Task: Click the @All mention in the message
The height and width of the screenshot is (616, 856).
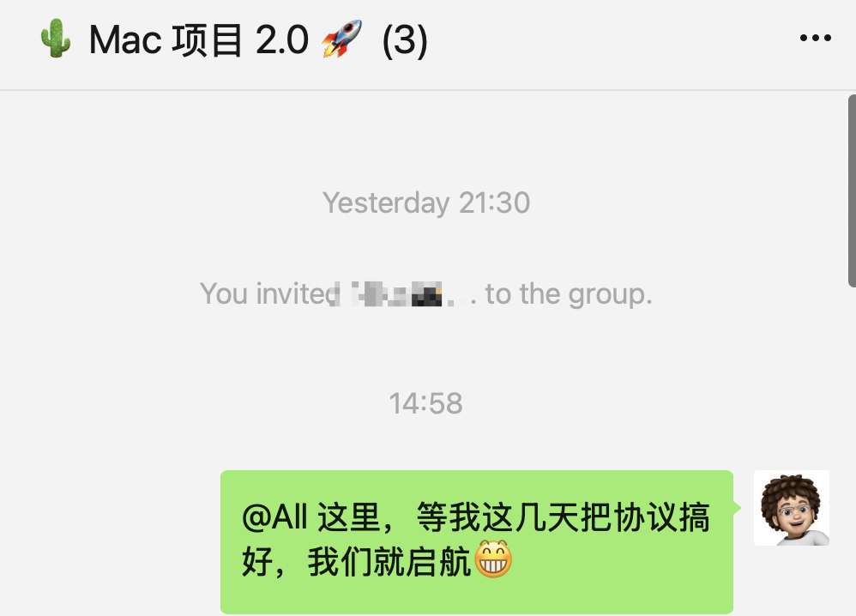Action: coord(275,516)
